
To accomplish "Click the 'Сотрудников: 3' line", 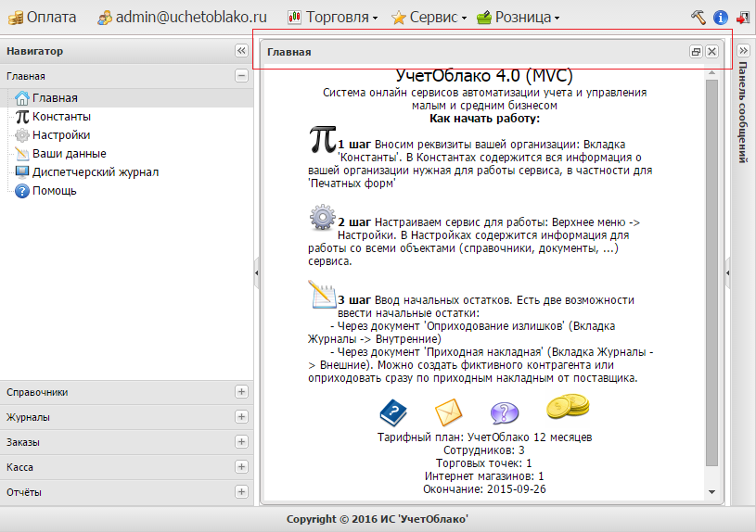I will point(484,450).
